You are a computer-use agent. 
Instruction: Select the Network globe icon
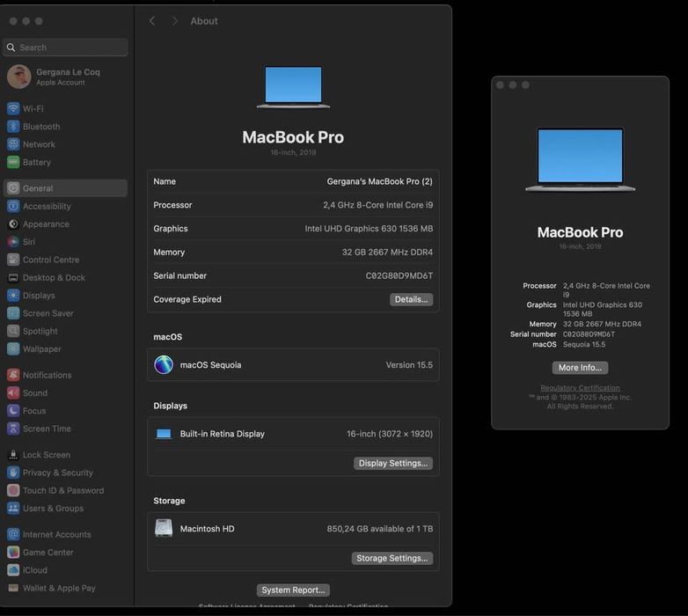[13, 144]
